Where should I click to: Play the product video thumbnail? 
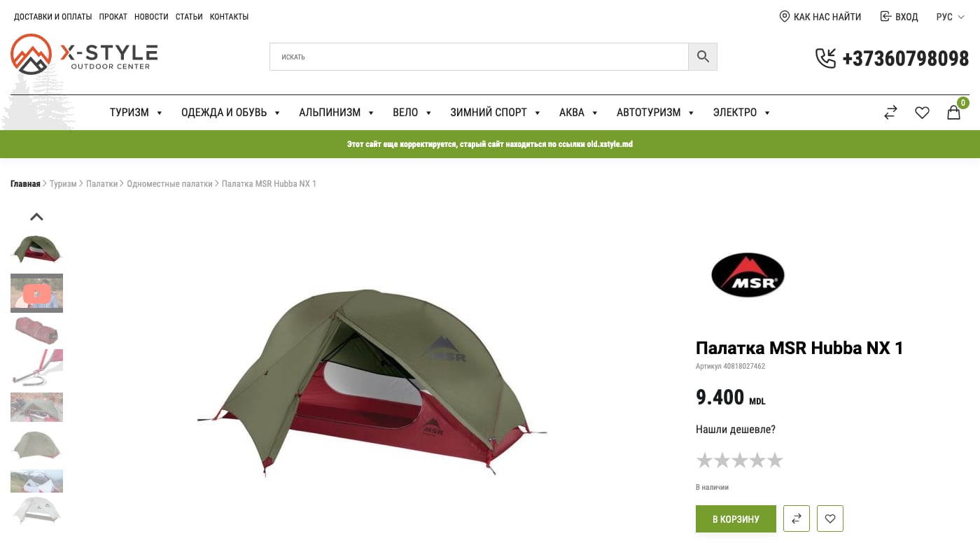[x=36, y=293]
